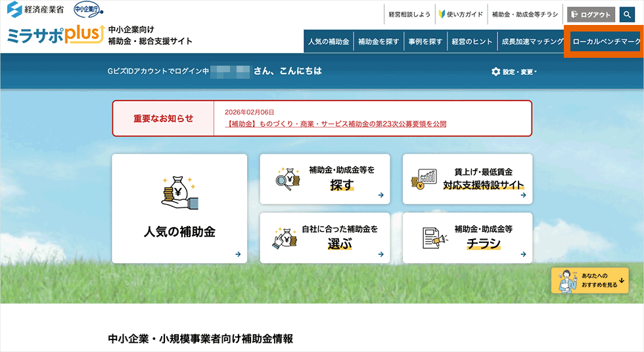The image size is (644, 352).
Task: Select the ローカルベンチマーク nav tab
Action: point(606,42)
